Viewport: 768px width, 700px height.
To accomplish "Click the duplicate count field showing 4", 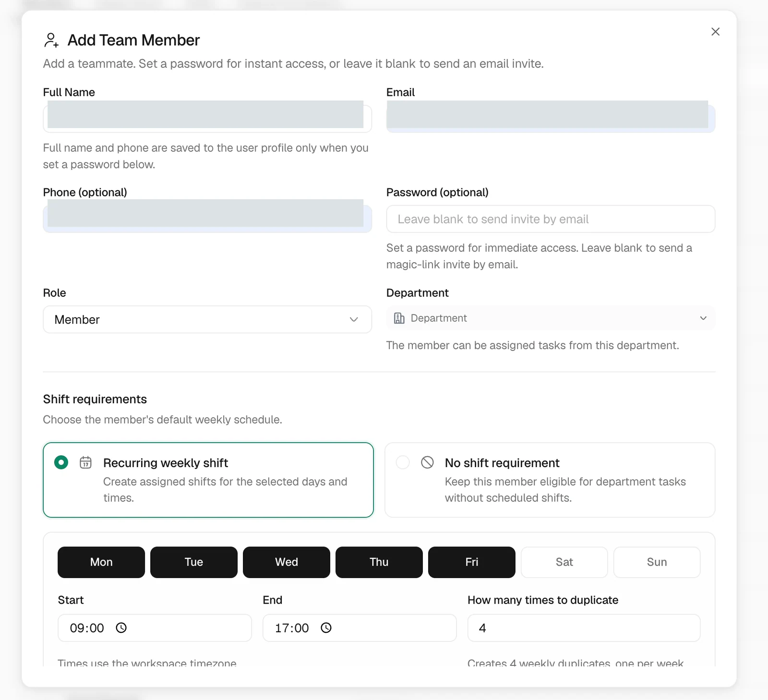I will (x=584, y=628).
